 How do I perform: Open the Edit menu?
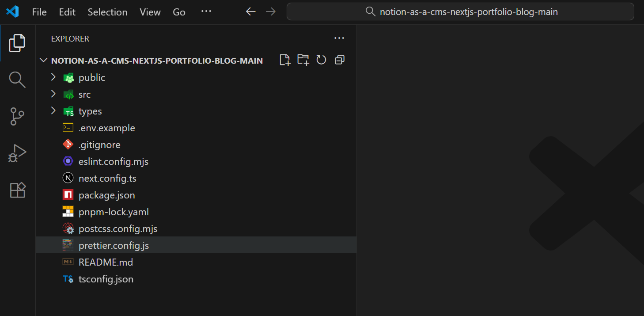click(67, 12)
